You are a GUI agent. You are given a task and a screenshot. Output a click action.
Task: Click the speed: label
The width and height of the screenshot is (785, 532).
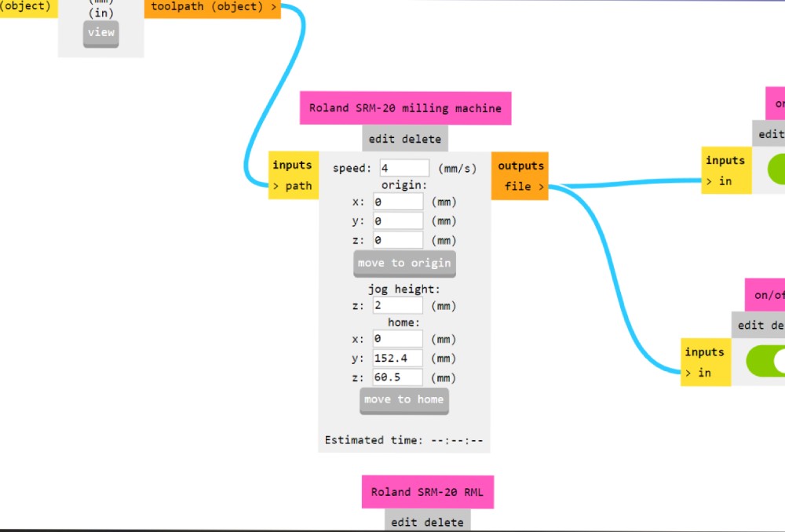(352, 169)
